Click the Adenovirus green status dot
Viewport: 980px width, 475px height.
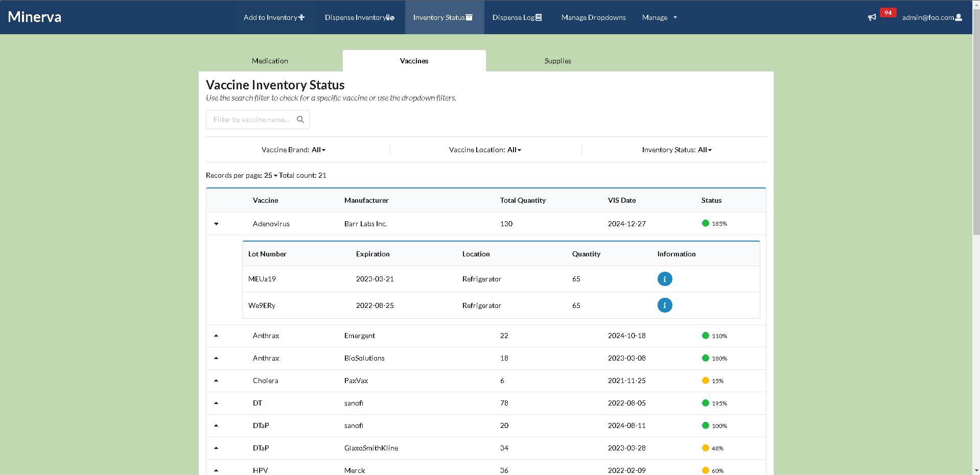pyautogui.click(x=706, y=223)
